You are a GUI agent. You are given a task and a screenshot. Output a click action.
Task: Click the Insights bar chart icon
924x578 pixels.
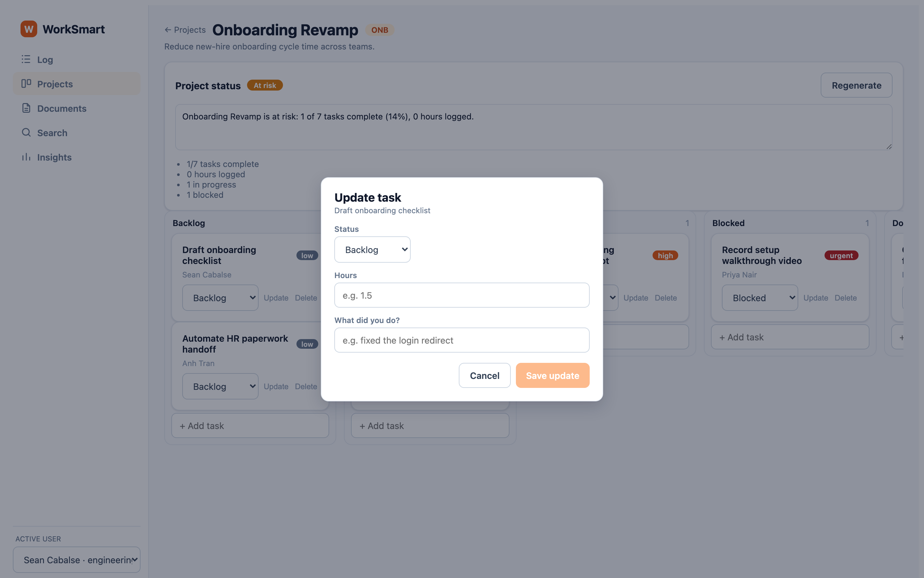[26, 157]
